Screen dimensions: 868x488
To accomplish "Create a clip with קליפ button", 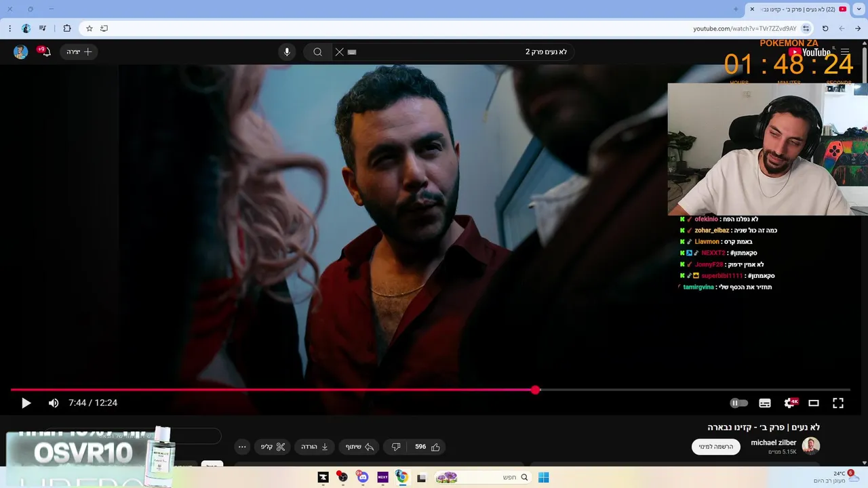I will pos(273,447).
